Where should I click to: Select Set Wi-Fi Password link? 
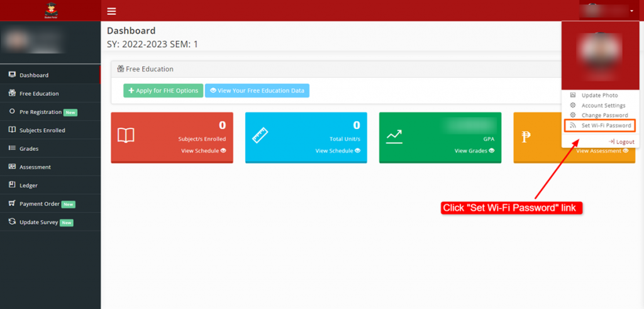(x=606, y=126)
